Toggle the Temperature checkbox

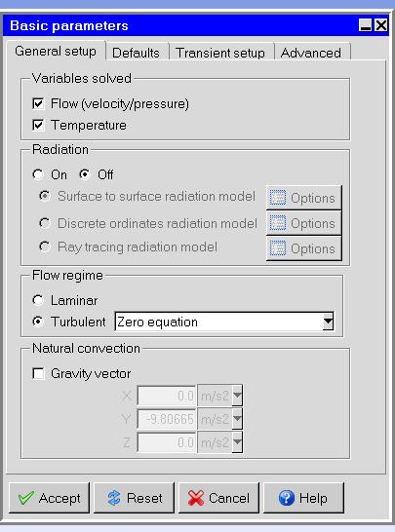coord(38,125)
